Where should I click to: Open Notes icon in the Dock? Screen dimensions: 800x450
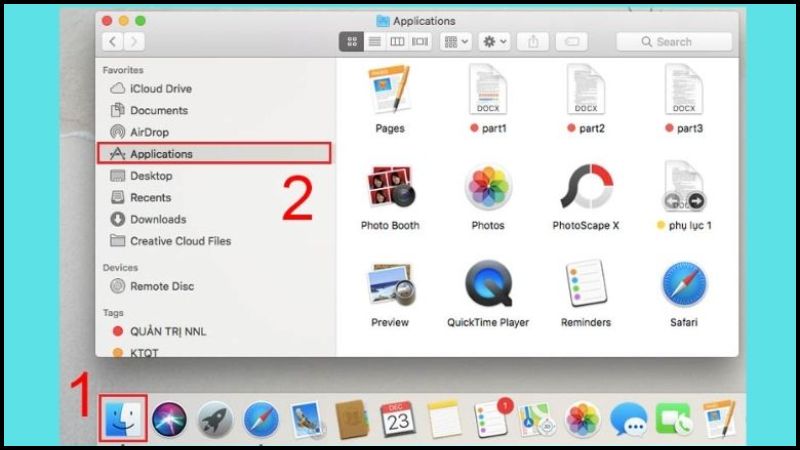[x=444, y=420]
